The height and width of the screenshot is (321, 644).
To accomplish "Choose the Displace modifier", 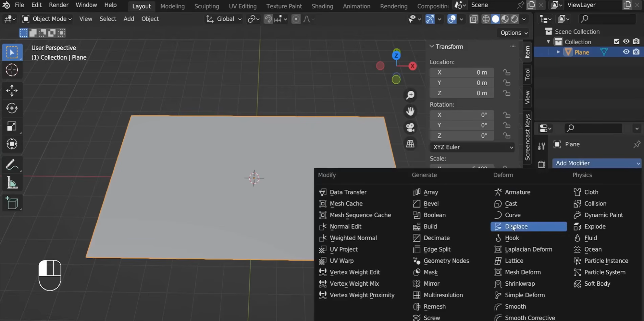I will [528, 226].
